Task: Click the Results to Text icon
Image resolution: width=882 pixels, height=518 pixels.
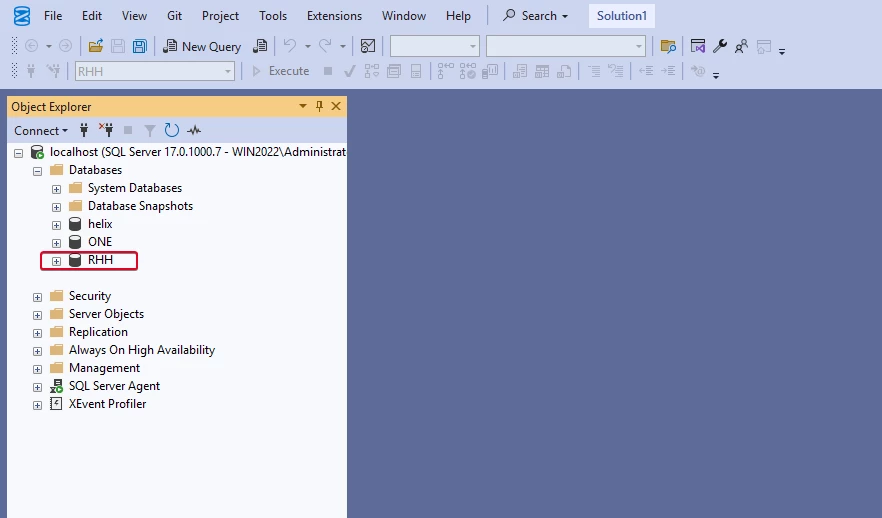Action: 520,71
